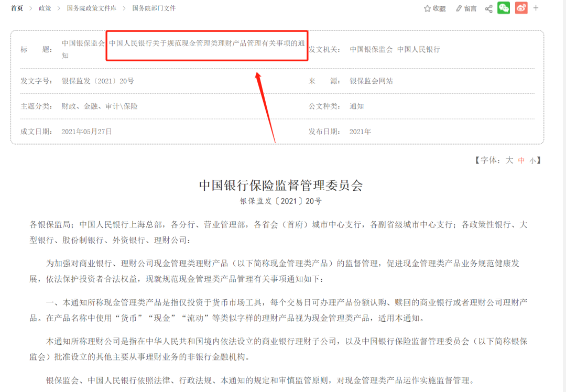Image resolution: width=566 pixels, height=392 pixels.
Task: Click the 留言 pencil icon
Action: [x=459, y=8]
